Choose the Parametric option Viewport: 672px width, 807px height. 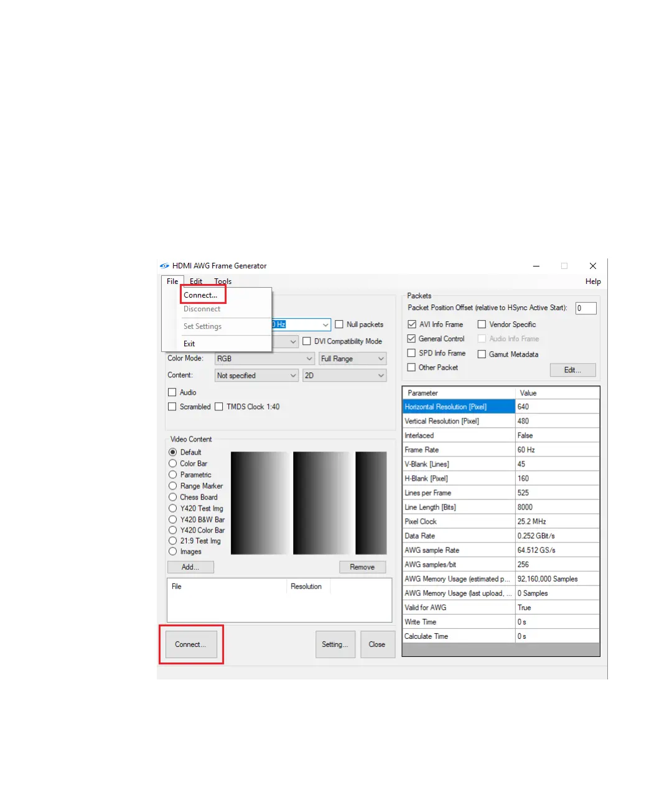pos(173,474)
